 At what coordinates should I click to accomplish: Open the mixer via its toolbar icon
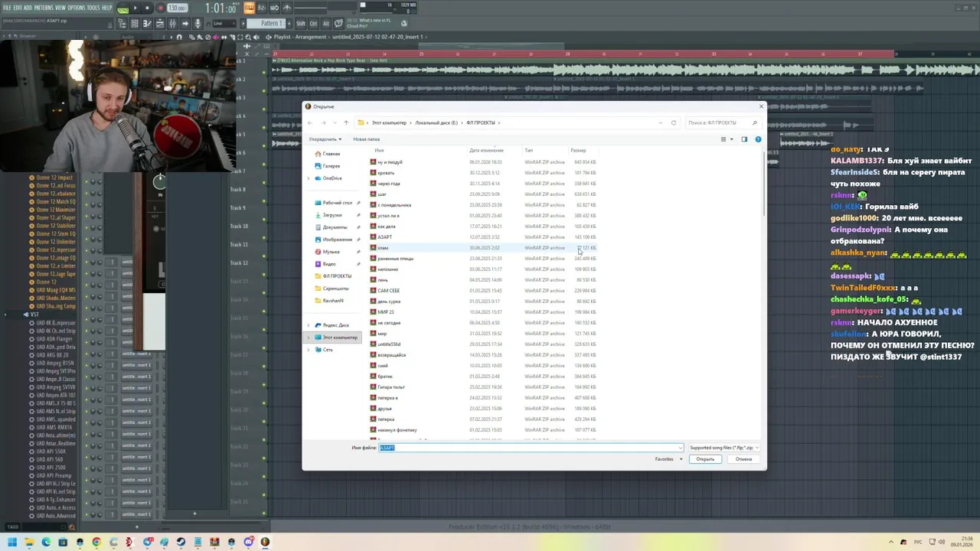tap(172, 24)
